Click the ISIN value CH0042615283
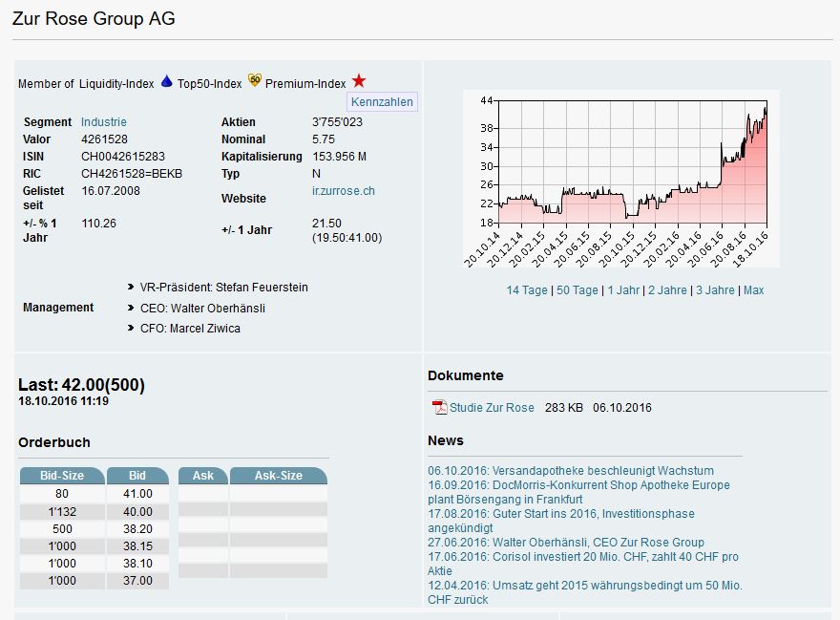The height and width of the screenshot is (620, 840). (x=123, y=157)
